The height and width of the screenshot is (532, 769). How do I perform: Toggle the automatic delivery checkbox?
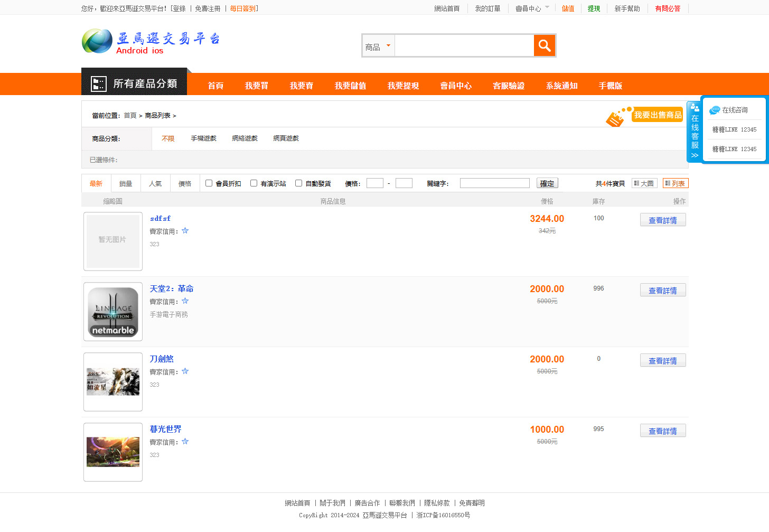point(298,183)
